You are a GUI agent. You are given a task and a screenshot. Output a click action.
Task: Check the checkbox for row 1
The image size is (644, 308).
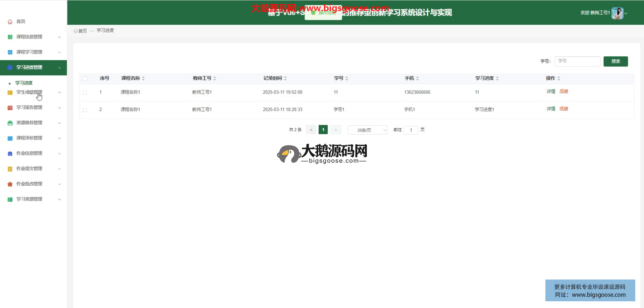pos(85,93)
